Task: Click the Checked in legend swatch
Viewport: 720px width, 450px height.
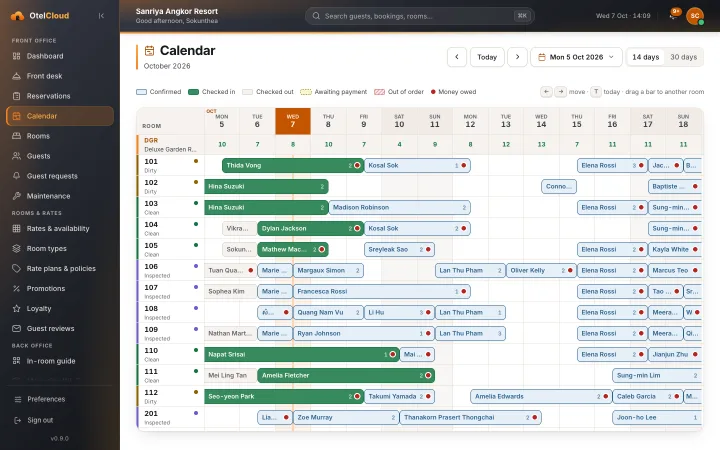Action: click(x=193, y=92)
